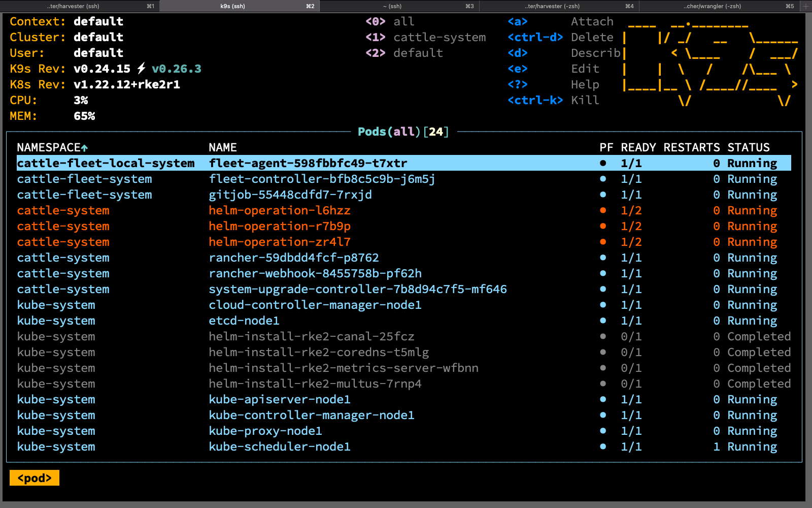The height and width of the screenshot is (508, 812).
Task: Click the <a> Attach shortcut
Action: click(561, 21)
